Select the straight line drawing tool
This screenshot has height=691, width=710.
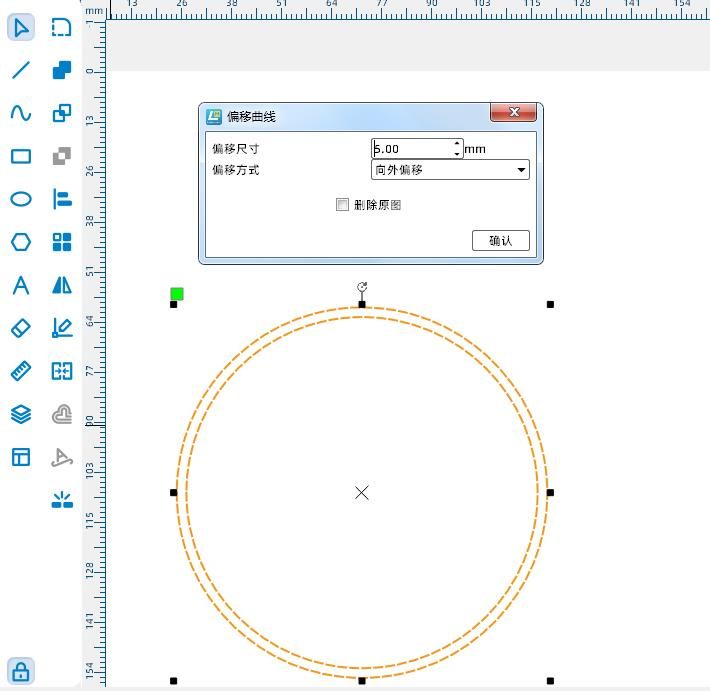click(x=21, y=70)
